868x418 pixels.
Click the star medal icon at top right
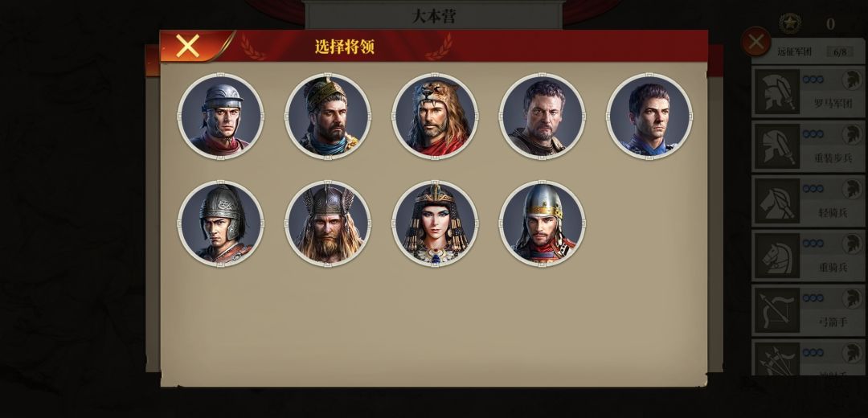[790, 23]
